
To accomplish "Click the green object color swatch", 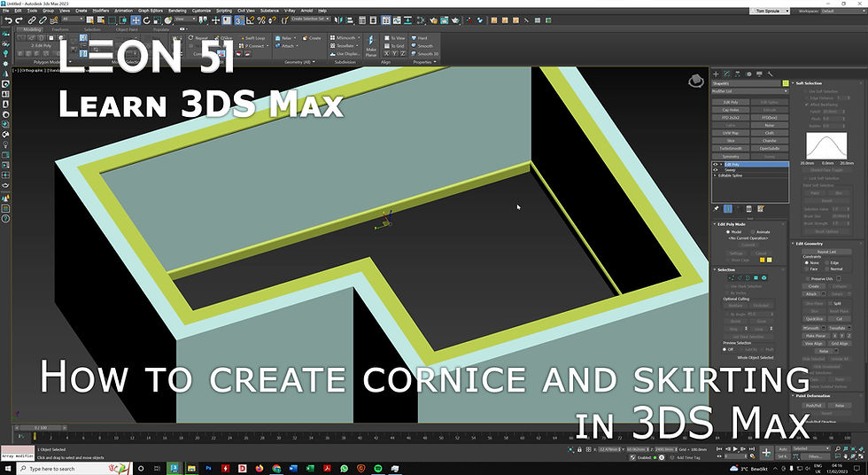I will pos(785,83).
